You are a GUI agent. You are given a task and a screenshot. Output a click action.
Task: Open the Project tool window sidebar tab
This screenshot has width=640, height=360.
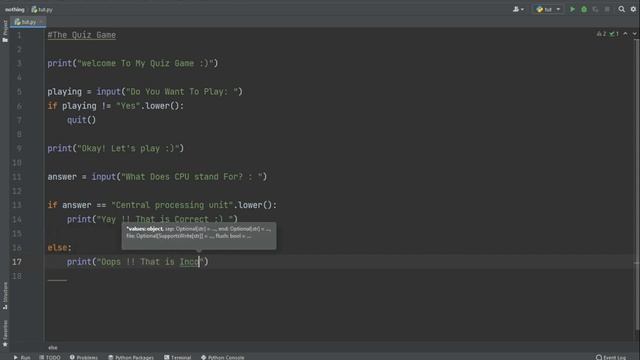5,31
